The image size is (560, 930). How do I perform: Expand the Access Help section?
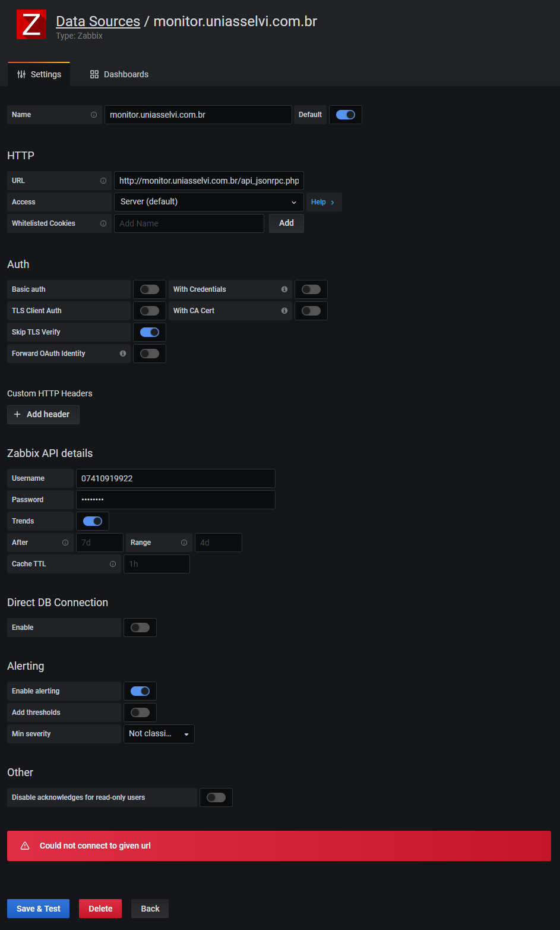point(324,202)
